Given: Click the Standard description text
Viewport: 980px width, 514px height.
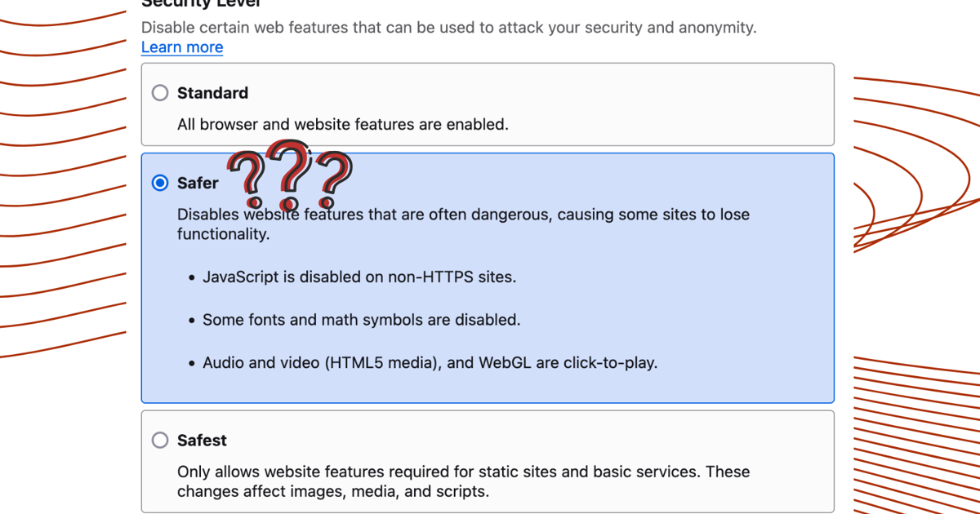Looking at the screenshot, I should (x=343, y=124).
